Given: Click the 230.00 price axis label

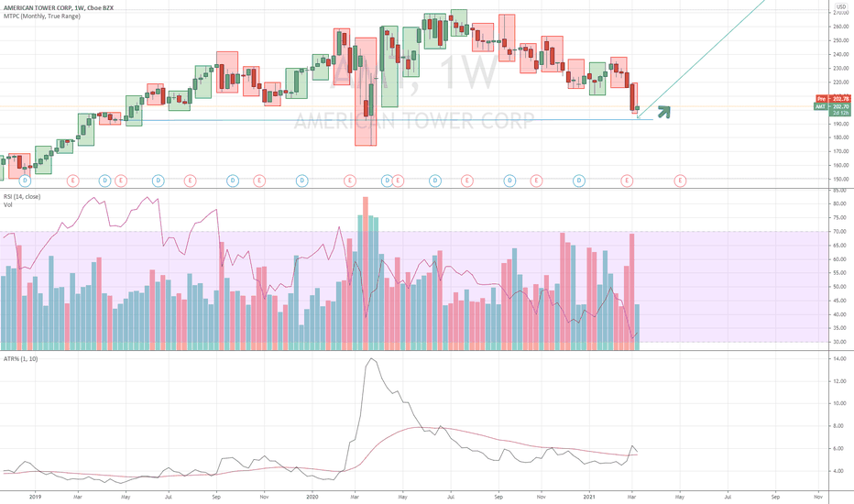Looking at the screenshot, I should 840,69.
